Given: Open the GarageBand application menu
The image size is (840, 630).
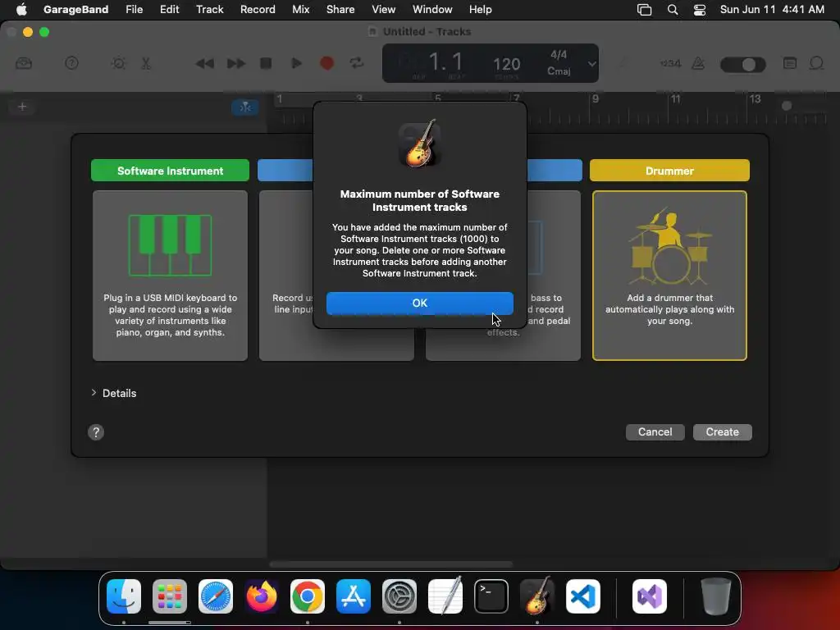Looking at the screenshot, I should point(75,9).
